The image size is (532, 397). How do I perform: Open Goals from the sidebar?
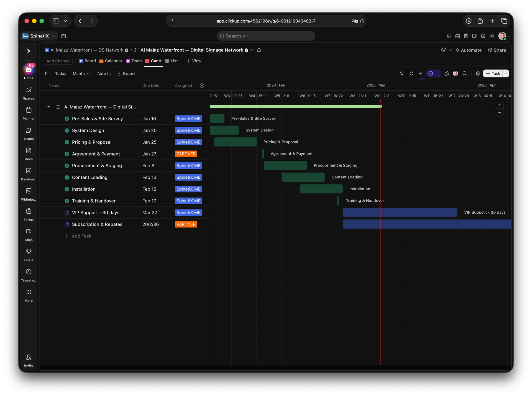[x=29, y=254]
